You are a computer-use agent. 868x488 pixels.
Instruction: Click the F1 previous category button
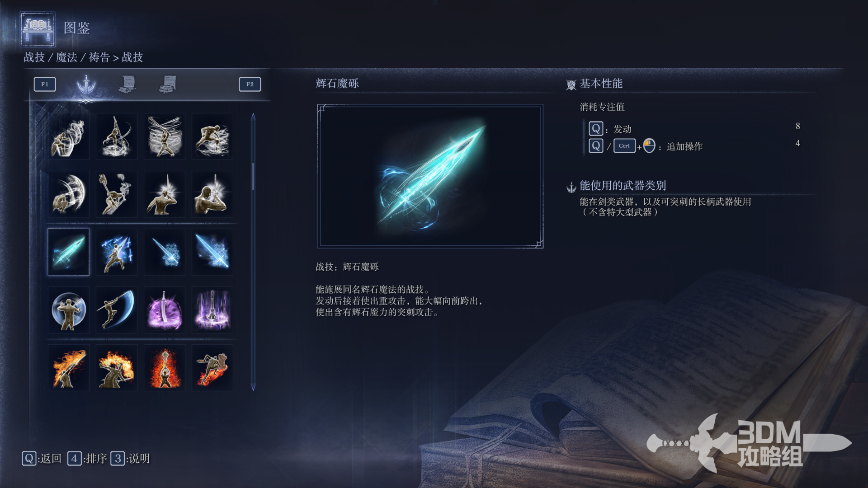(x=45, y=84)
